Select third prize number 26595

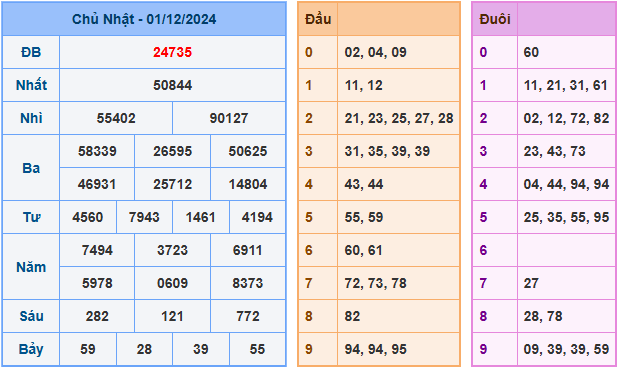172,151
